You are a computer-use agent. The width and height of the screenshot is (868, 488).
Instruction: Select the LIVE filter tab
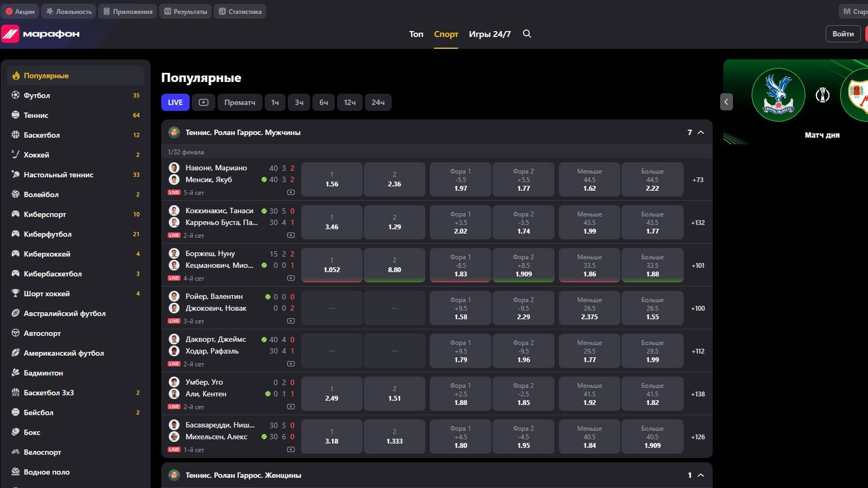coord(175,102)
